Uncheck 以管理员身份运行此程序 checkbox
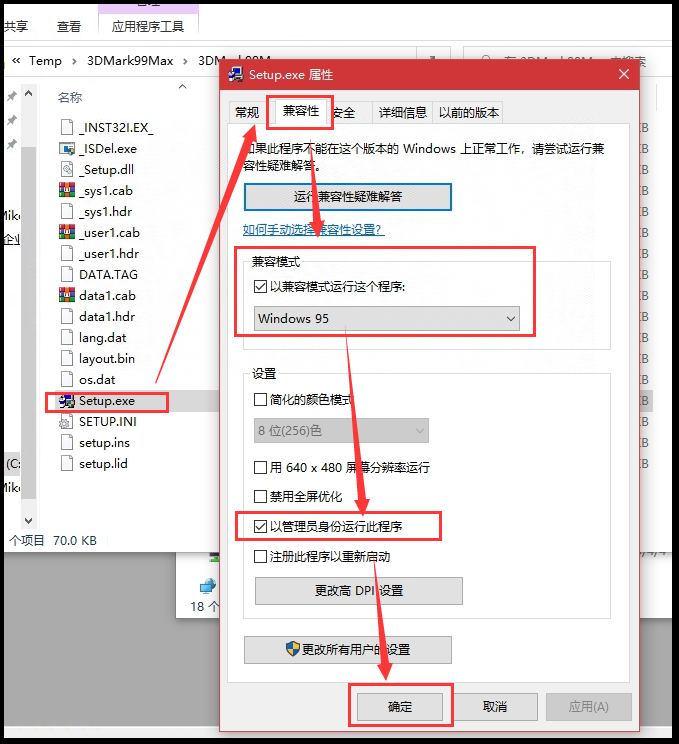Image resolution: width=679 pixels, height=744 pixels. pos(261,525)
